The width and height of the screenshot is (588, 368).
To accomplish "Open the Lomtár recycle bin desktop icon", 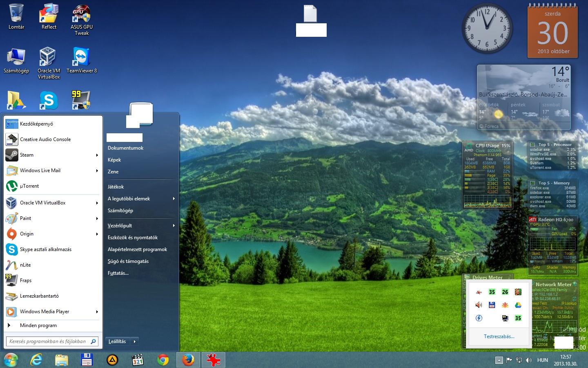I will coord(16,16).
